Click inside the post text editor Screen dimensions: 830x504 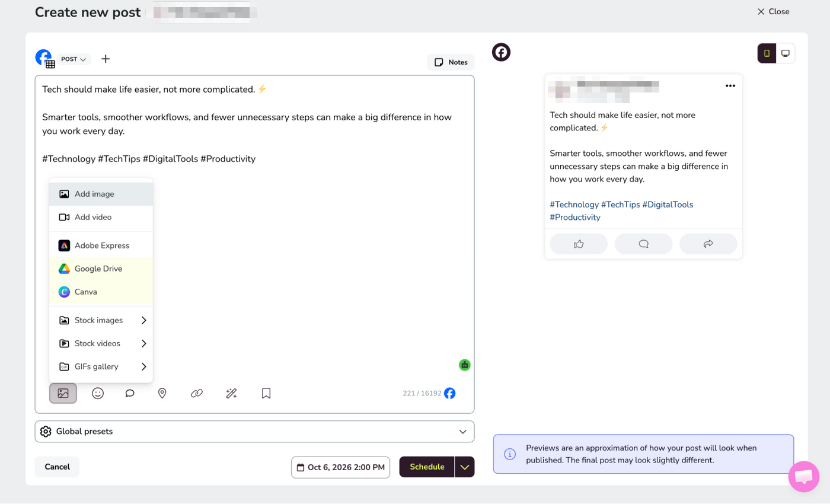(x=254, y=244)
